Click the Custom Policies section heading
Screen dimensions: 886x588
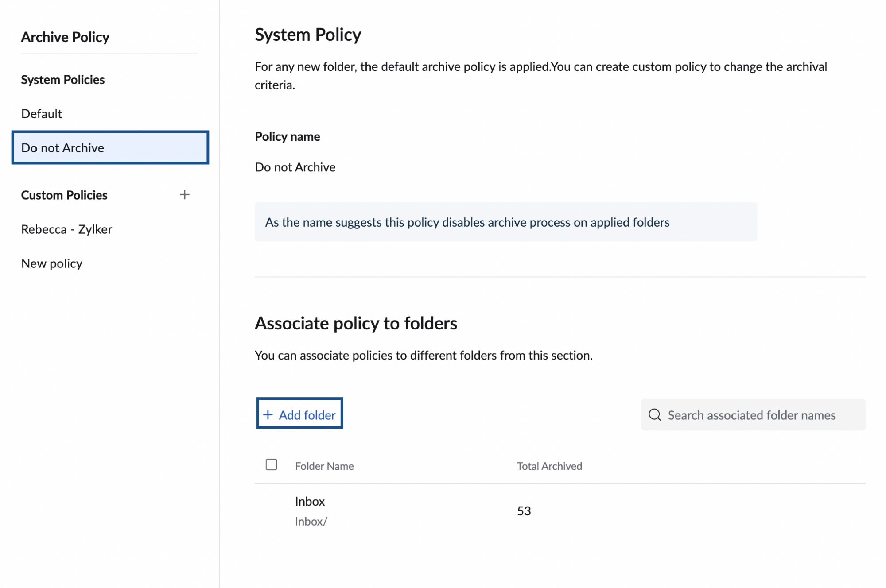click(64, 195)
